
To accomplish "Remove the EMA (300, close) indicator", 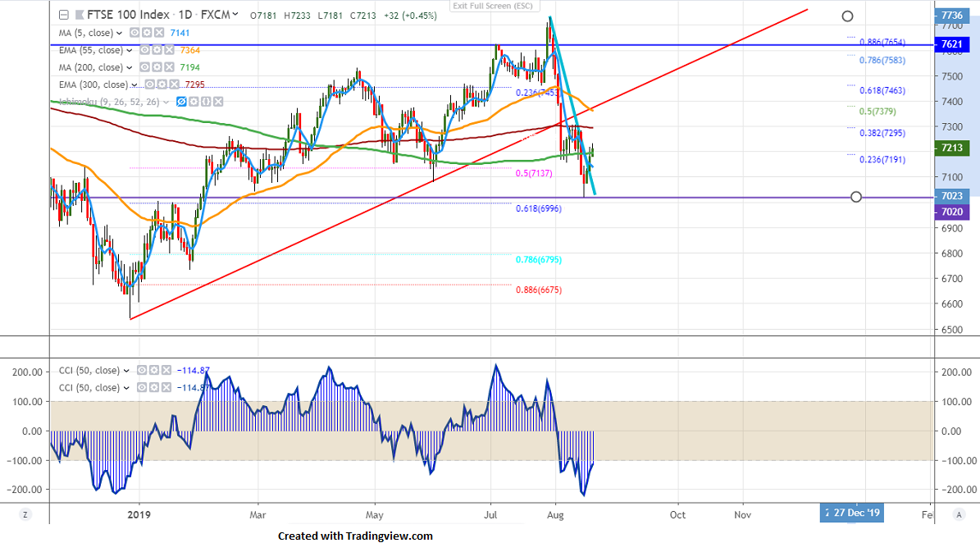I will [175, 84].
